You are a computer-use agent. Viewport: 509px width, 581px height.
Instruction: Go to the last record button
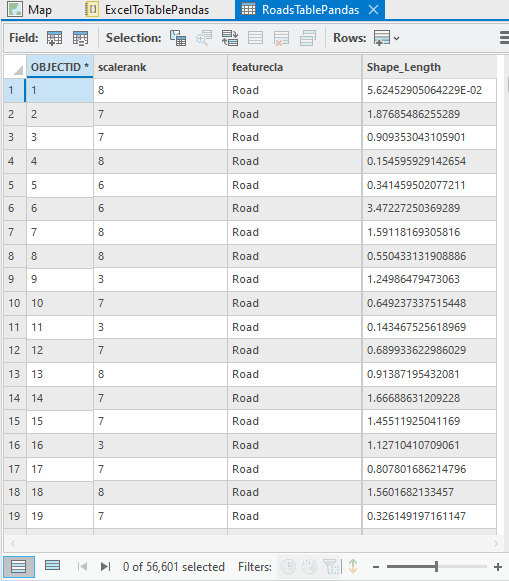pyautogui.click(x=106, y=567)
